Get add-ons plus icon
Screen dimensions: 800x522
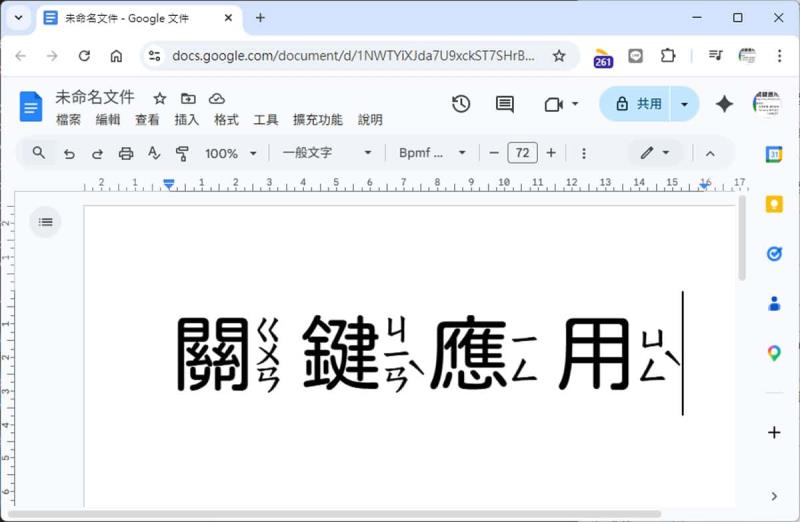774,432
